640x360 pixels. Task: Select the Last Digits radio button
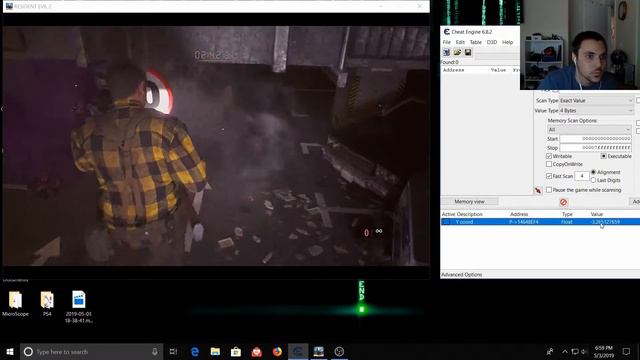click(593, 180)
